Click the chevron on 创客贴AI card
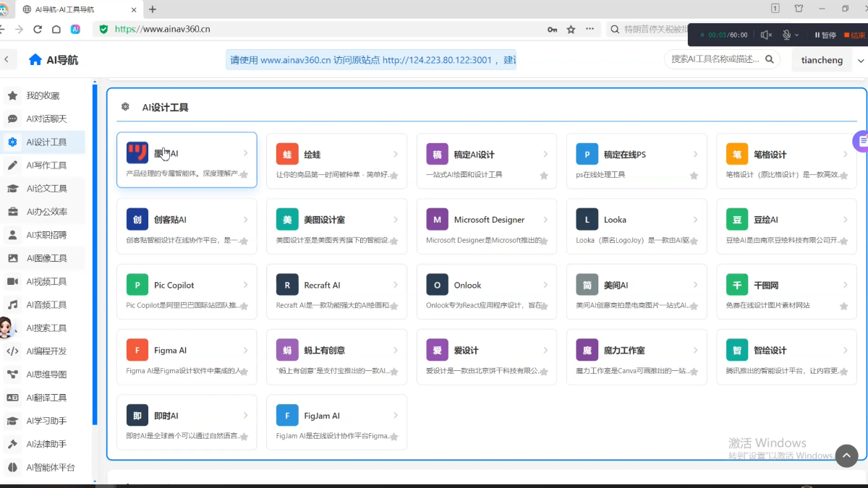868x488 pixels. 245,219
